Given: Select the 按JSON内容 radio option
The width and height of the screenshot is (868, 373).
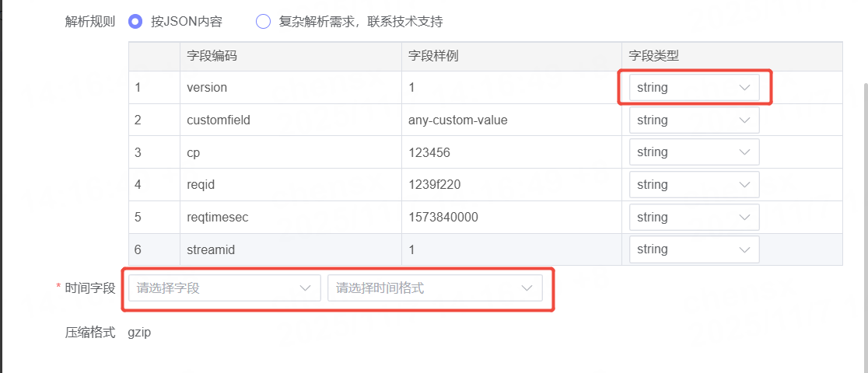Looking at the screenshot, I should pos(135,22).
